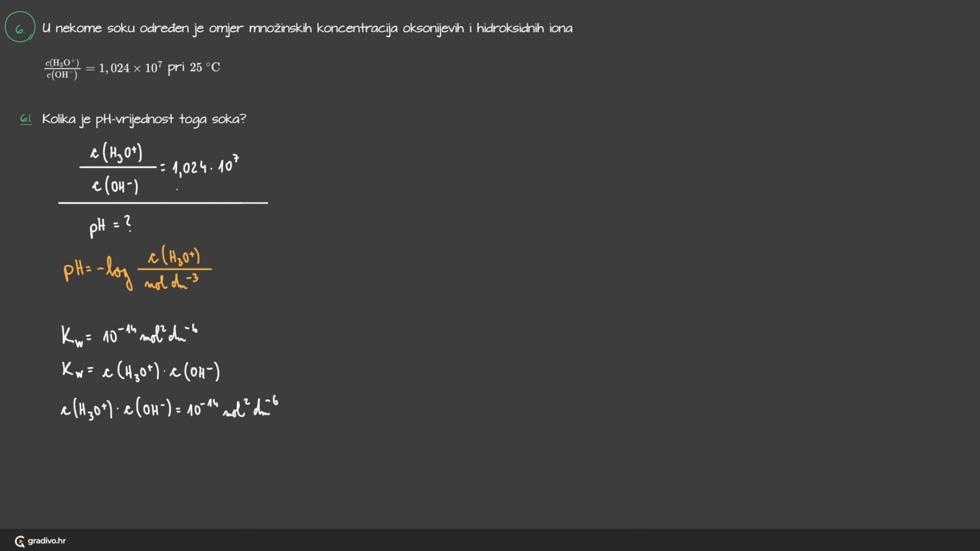980x551 pixels.
Task: Click the sentence starting 'U nekome soku'
Action: 307,29
